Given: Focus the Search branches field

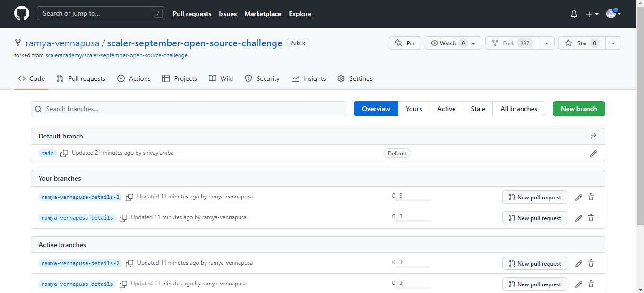Looking at the screenshot, I should tap(189, 109).
